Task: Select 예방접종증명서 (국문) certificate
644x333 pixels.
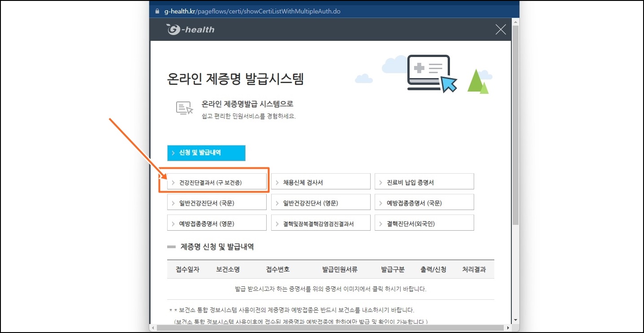Action: coord(424,202)
